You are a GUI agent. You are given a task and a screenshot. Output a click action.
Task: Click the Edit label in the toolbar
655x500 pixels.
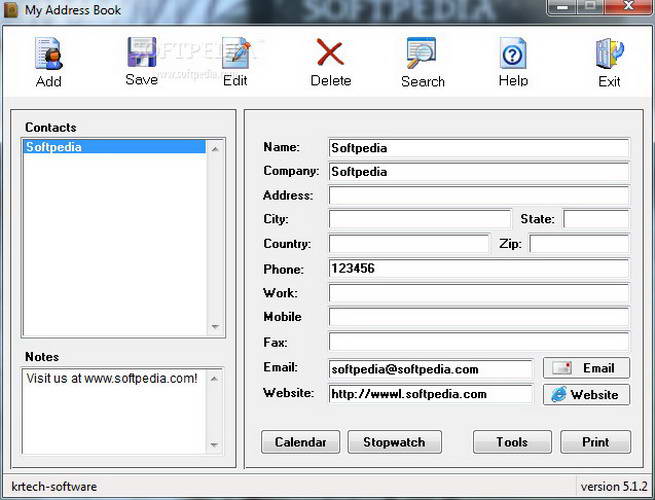[x=235, y=80]
